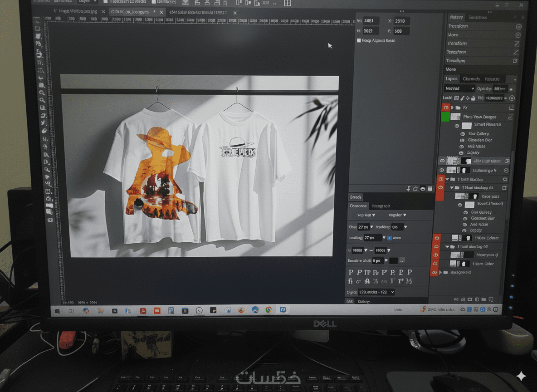537x392 pixels.
Task: Close the ClINEE_OR_leagees document tab
Action: tap(161, 12)
